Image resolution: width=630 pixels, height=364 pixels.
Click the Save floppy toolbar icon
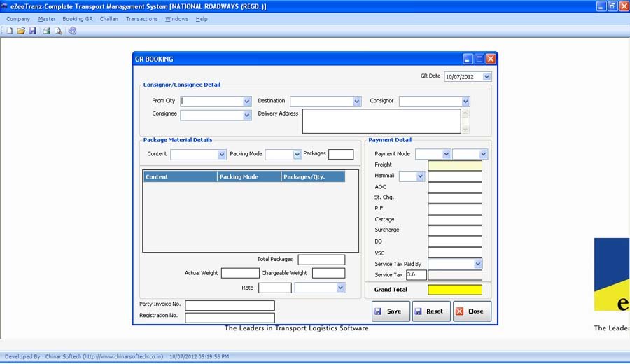(x=32, y=31)
